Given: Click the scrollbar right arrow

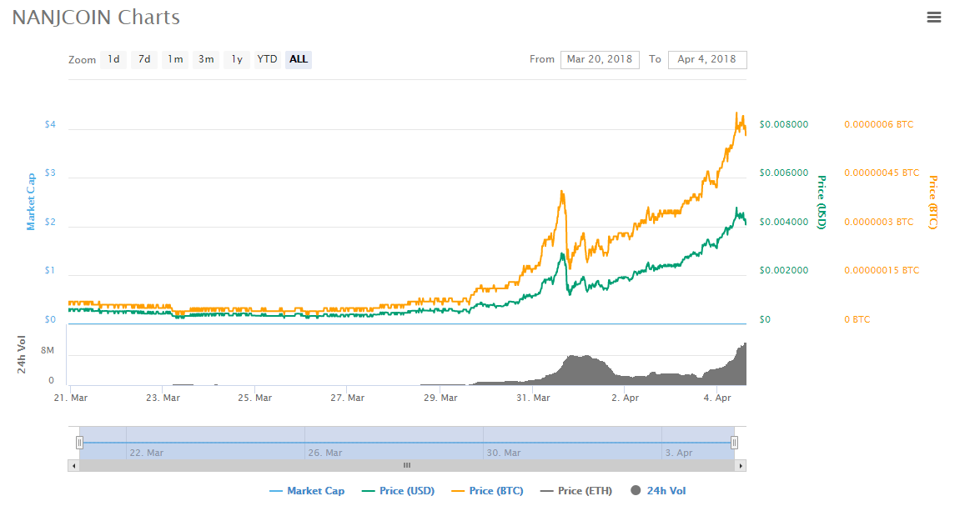Looking at the screenshot, I should point(741,465).
